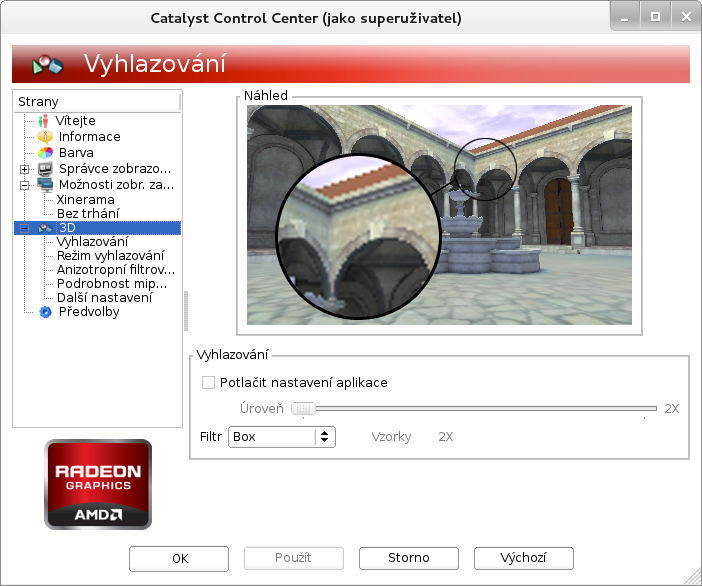
Task: Click the Úroveň label
Action: 262,408
